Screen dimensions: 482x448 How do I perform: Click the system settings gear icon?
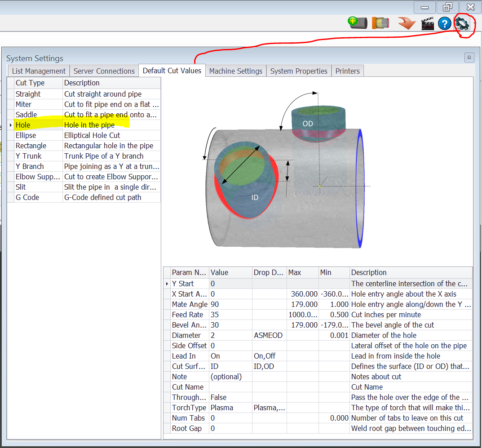coord(462,23)
